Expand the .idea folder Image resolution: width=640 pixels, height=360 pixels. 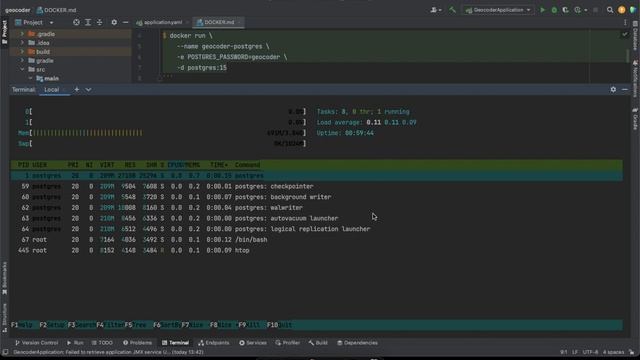pos(22,43)
